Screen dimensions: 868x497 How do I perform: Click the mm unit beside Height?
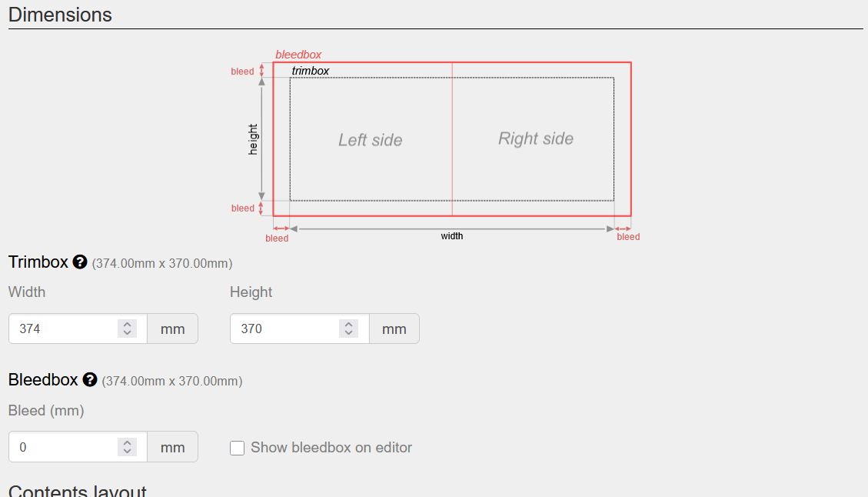coord(394,329)
